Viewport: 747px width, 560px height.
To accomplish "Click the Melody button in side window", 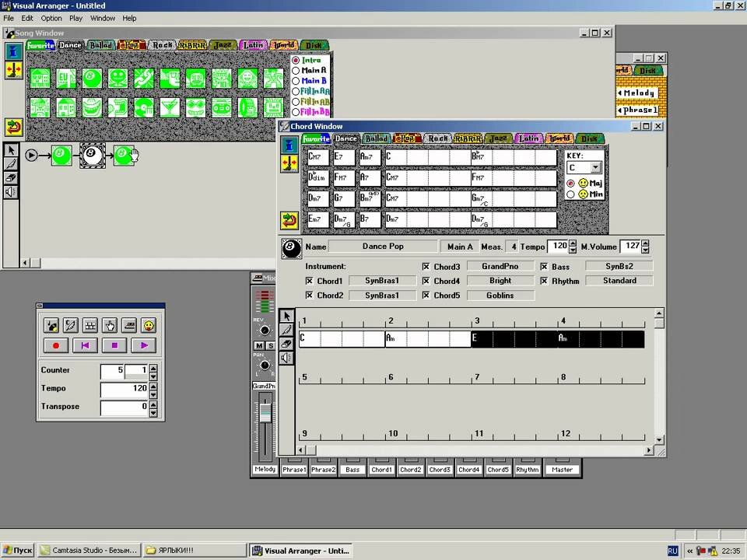I will pos(638,93).
